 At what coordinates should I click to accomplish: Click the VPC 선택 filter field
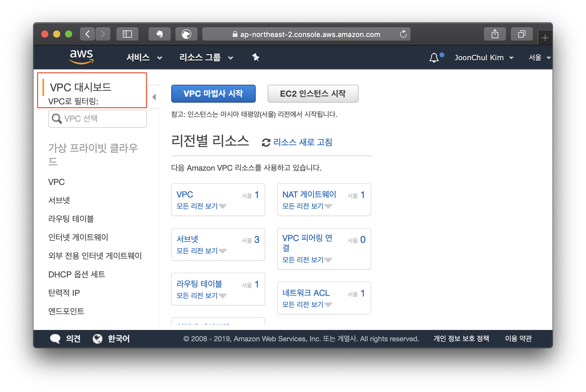pyautogui.click(x=98, y=119)
